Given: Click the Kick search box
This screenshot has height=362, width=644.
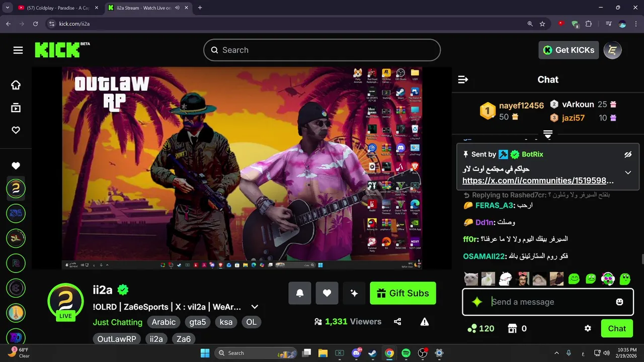Looking at the screenshot, I should (322, 50).
